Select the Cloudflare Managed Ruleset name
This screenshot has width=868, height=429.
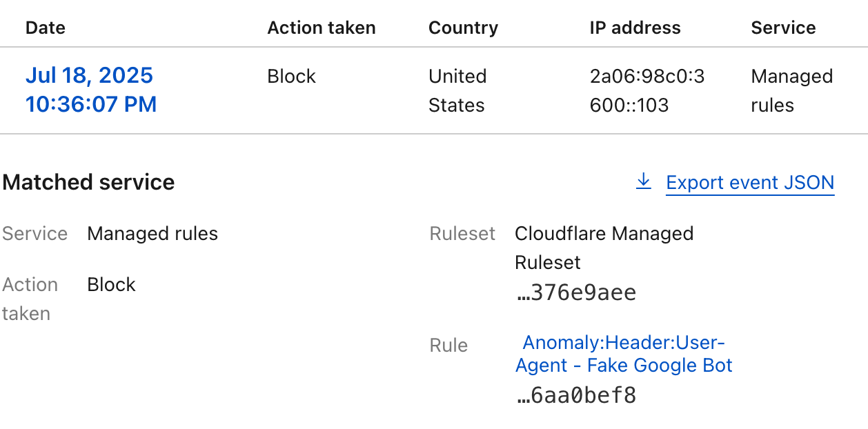pyautogui.click(x=604, y=248)
